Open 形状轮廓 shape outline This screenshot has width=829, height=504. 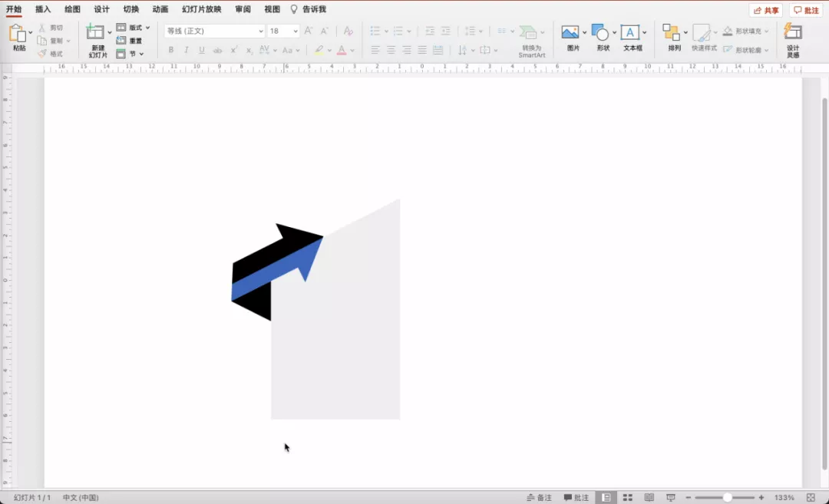coord(745,50)
